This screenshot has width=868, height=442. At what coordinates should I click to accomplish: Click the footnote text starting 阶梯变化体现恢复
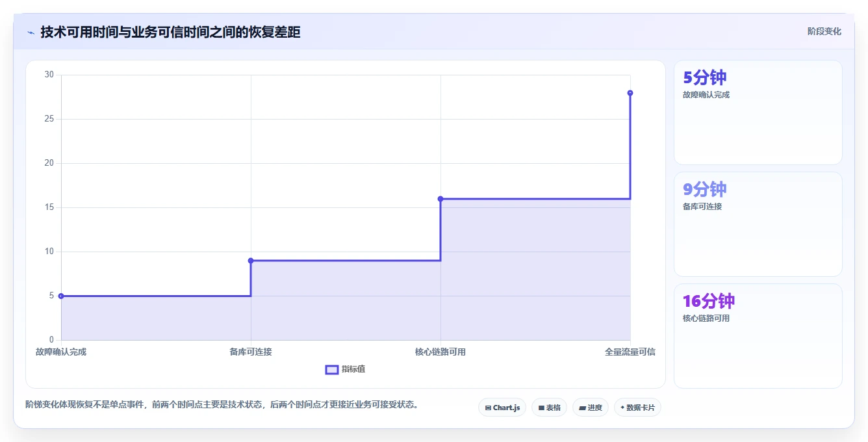(223, 404)
